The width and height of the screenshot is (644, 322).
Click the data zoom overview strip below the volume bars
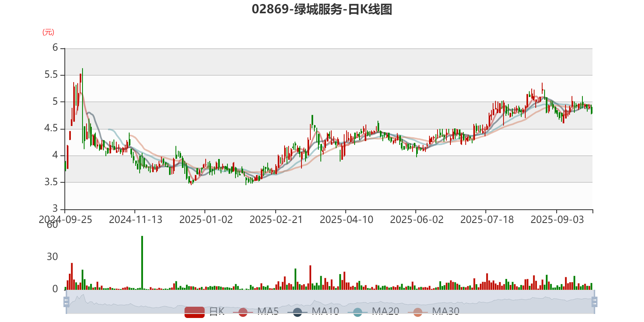(330, 301)
